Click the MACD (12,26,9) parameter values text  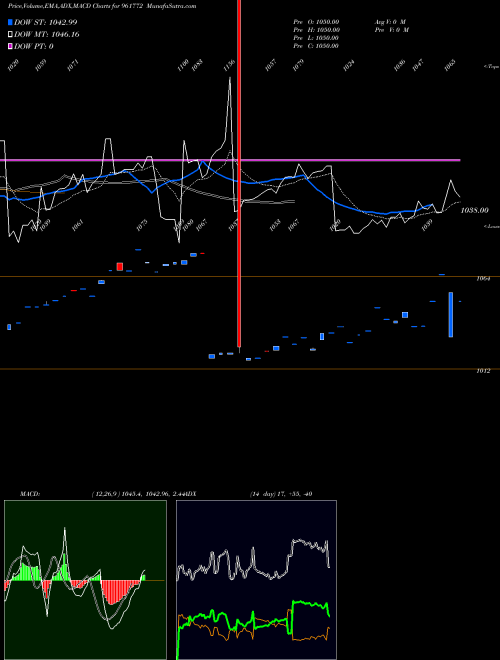click(x=138, y=494)
